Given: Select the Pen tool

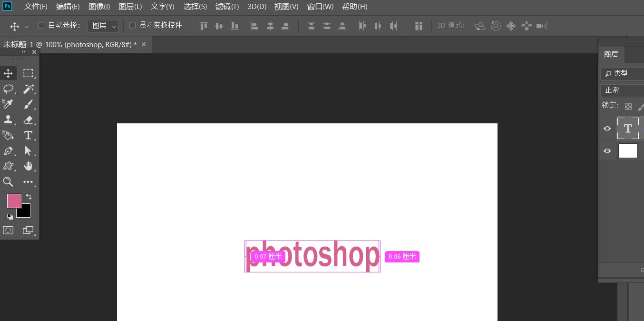Looking at the screenshot, I should pyautogui.click(x=8, y=151).
